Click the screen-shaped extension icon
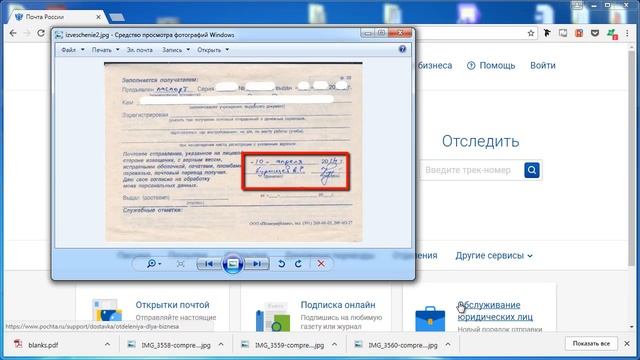This screenshot has height=360, width=640. click(x=563, y=33)
